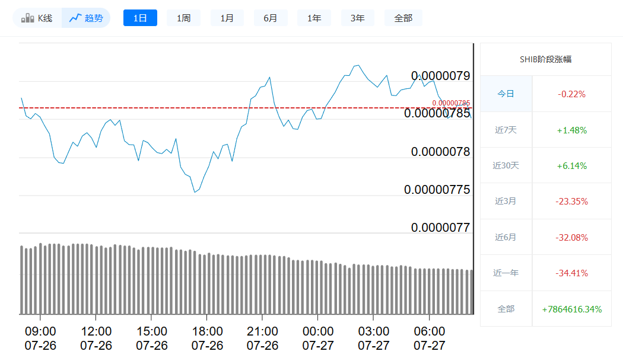Select the 全部 full history range

(x=403, y=17)
